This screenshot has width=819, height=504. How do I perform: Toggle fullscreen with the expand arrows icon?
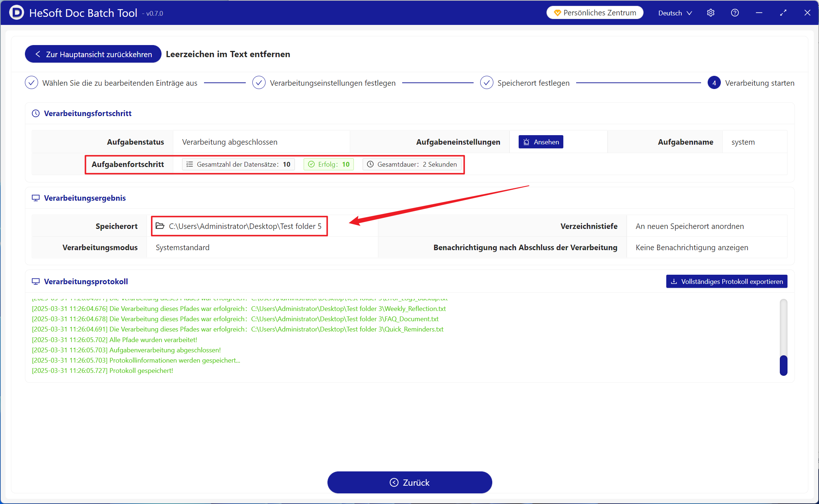point(783,13)
